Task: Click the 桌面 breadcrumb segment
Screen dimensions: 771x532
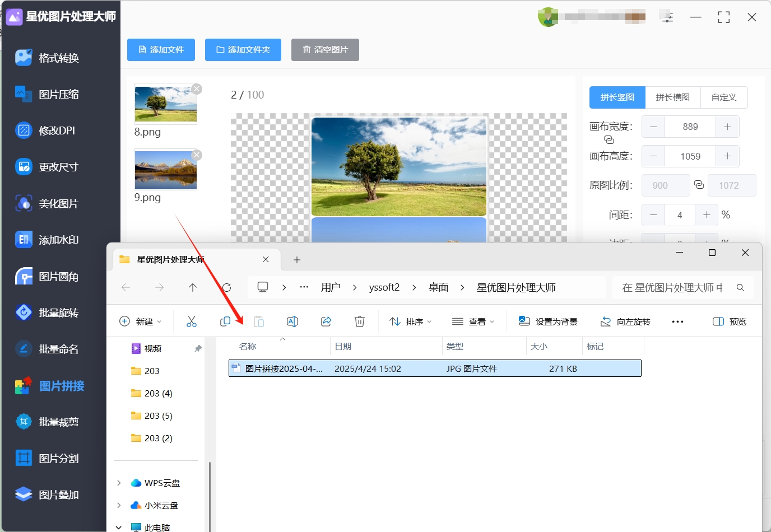Action: [438, 287]
